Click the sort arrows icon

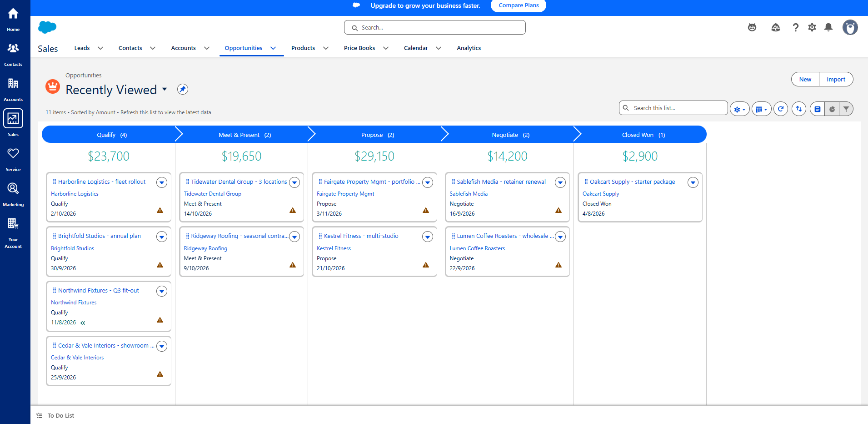tap(799, 109)
